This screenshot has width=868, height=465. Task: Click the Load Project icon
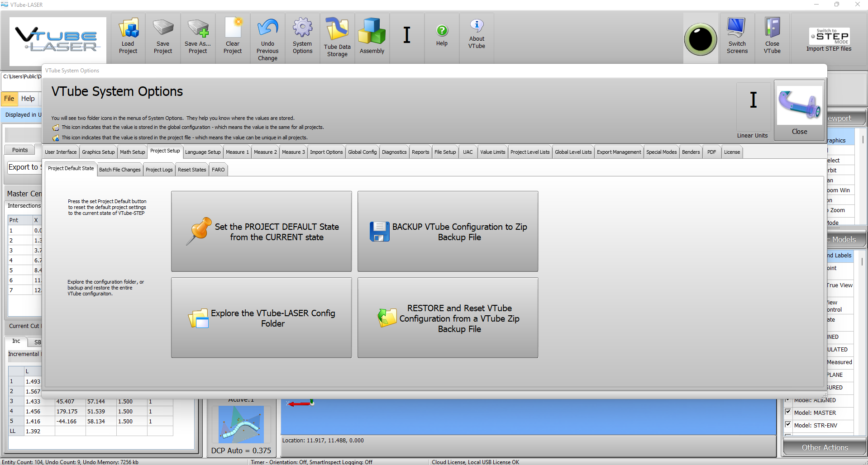click(128, 29)
